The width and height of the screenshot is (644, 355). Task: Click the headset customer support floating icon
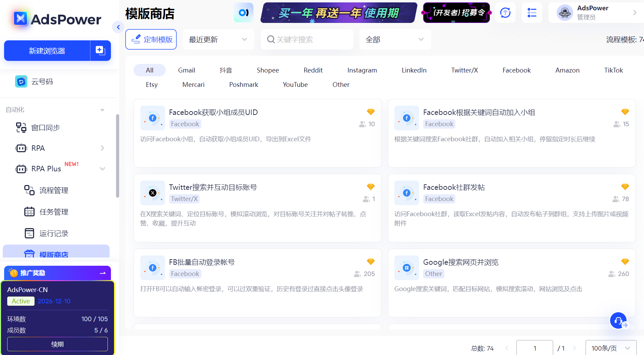click(618, 320)
